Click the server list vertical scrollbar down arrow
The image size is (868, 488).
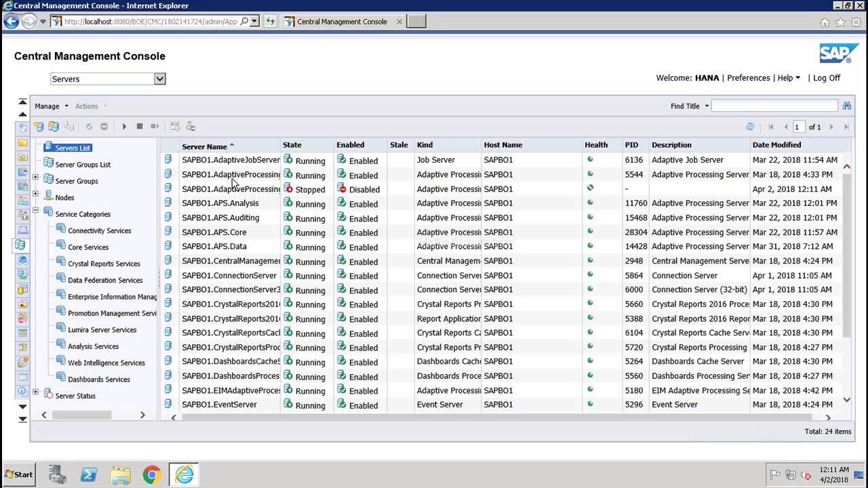coord(846,400)
